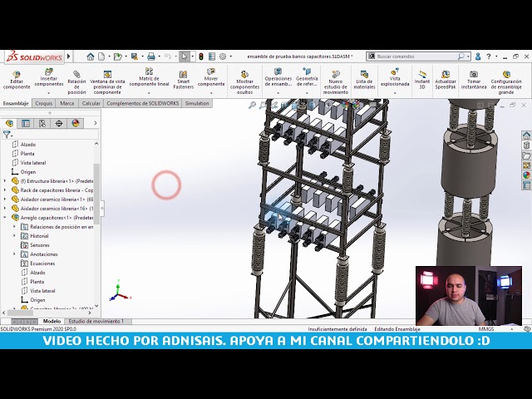The height and width of the screenshot is (399, 532).
Task: Click Relación de posición tool
Action: (76, 81)
